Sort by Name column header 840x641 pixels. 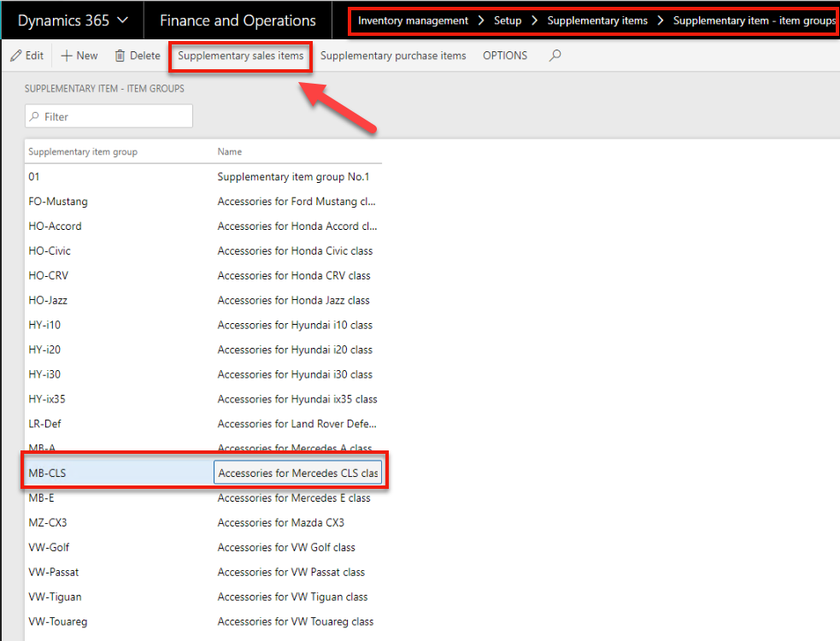tap(229, 151)
